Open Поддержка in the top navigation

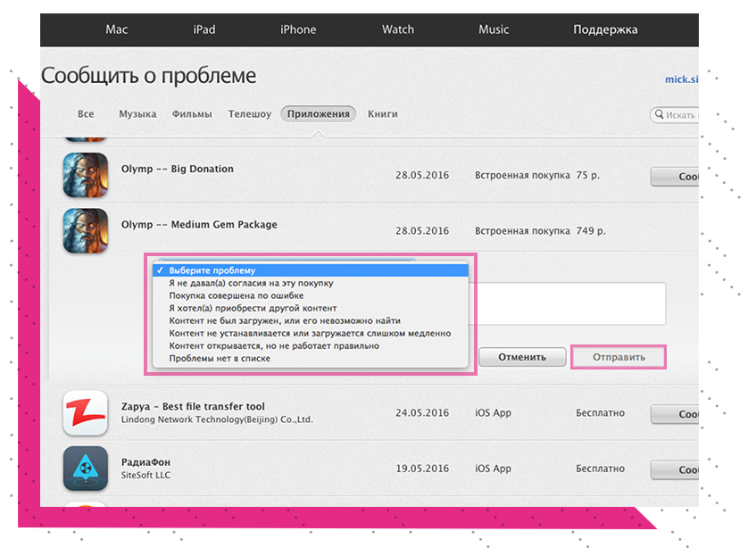(605, 29)
